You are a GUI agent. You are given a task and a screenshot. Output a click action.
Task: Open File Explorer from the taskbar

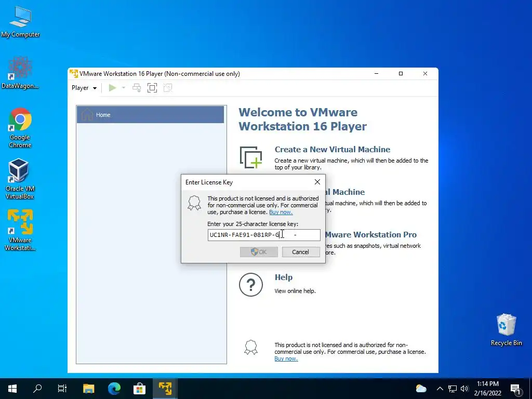[88, 389]
